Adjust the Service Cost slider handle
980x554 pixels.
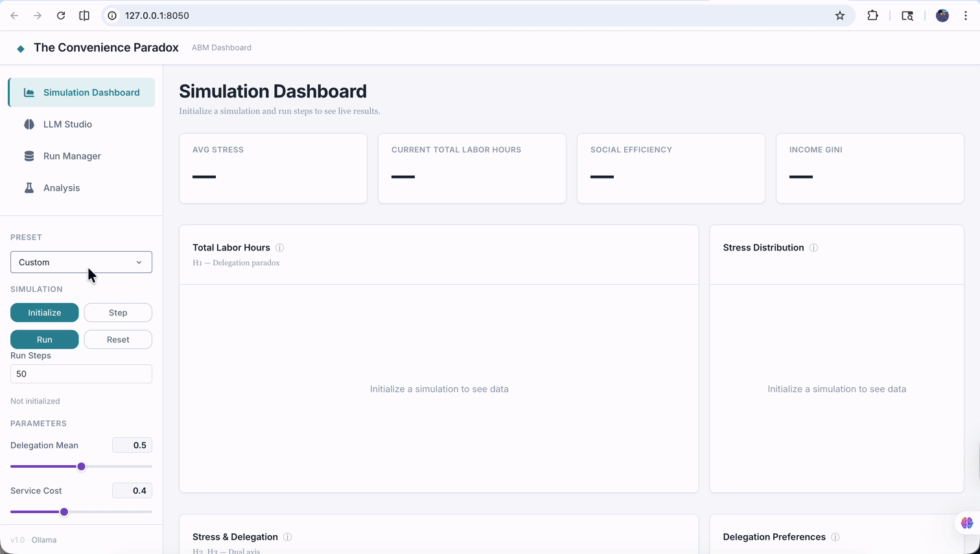coord(64,512)
